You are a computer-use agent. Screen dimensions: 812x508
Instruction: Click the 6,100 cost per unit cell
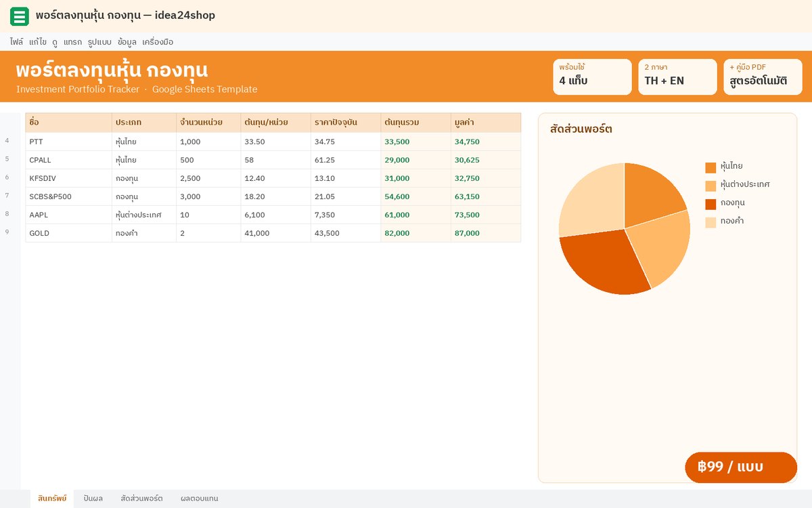pyautogui.click(x=275, y=215)
